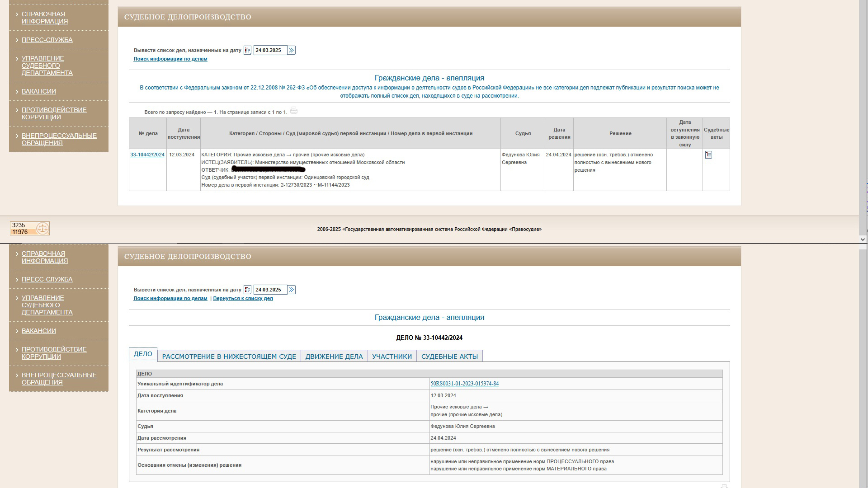
Task: Click go arrow next to lower date field
Action: 292,290
